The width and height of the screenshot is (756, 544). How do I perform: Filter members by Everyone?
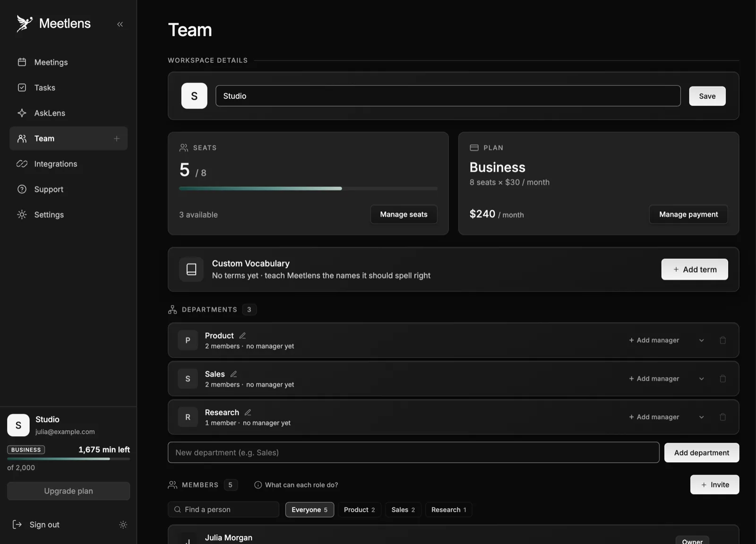pyautogui.click(x=309, y=509)
